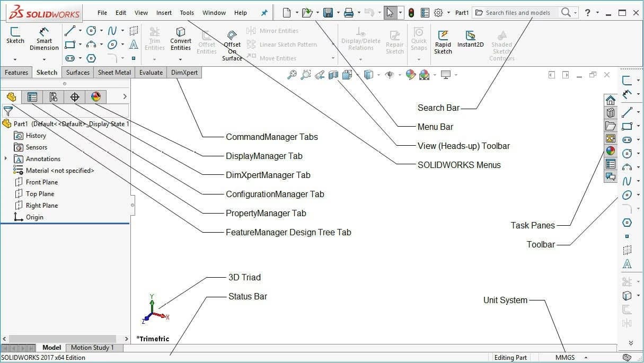Image resolution: width=644 pixels, height=363 pixels.
Task: Select the Corner Rectangle tool in the ribbon
Action: [70, 45]
